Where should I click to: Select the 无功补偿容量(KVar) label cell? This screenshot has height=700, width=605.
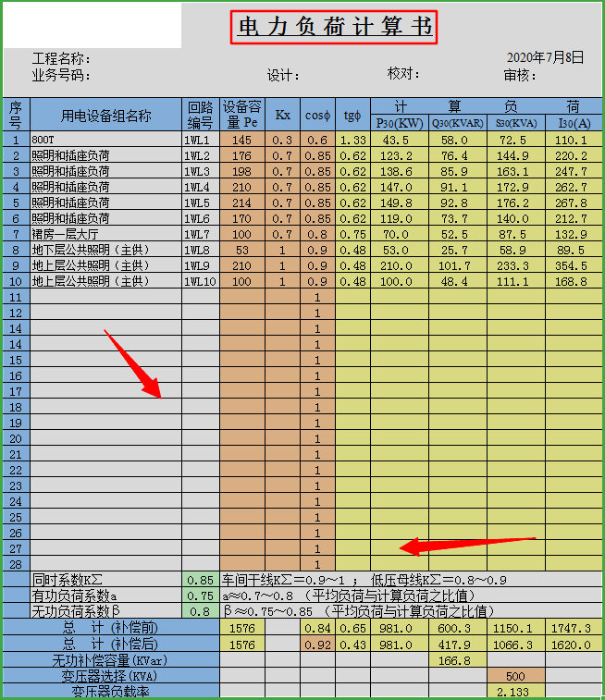coord(111,660)
